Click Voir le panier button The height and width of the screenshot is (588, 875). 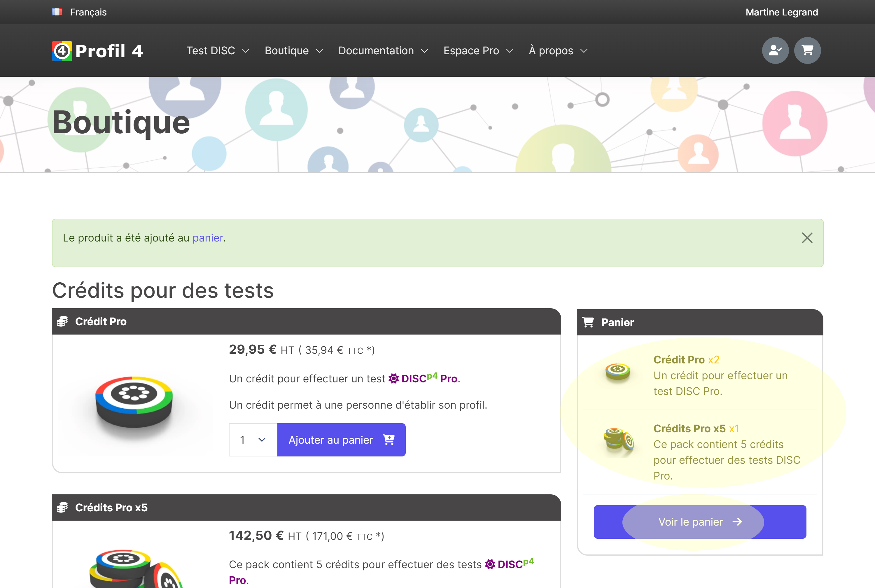[x=699, y=521]
